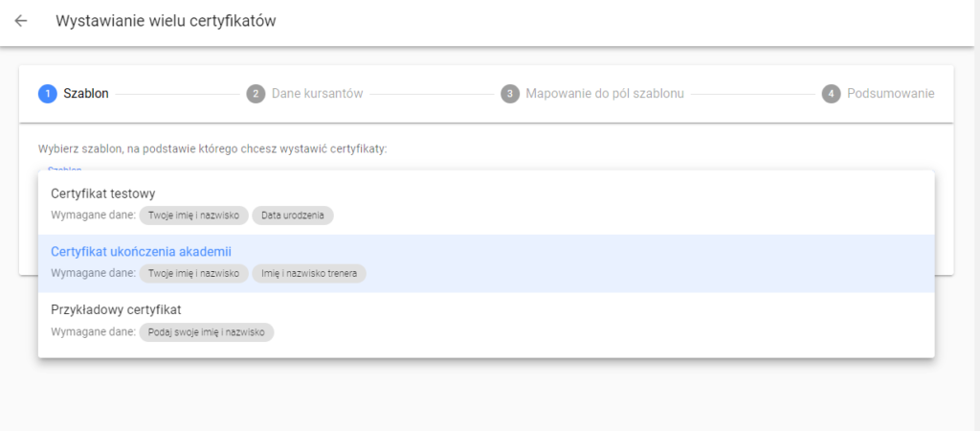980x431 pixels.
Task: Click Twoje imię i nazwisko chip under Certyfikat ukończenia akademii
Action: 193,273
